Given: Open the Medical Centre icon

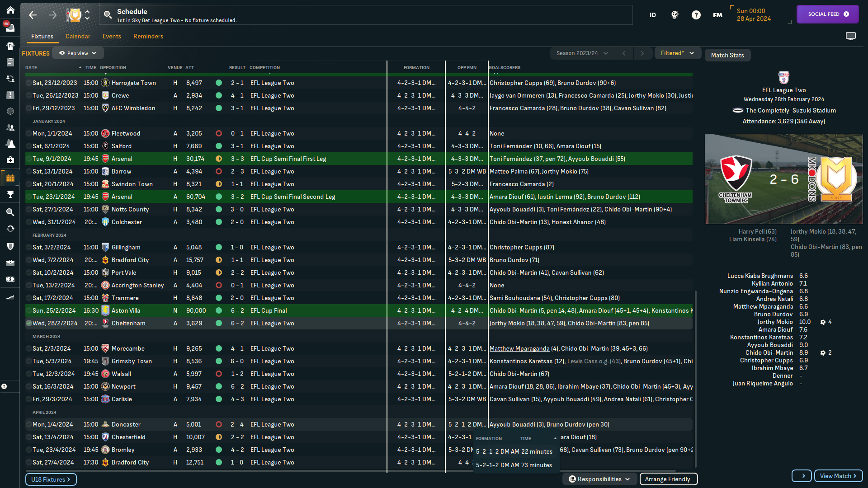Looking at the screenshot, I should (10, 160).
